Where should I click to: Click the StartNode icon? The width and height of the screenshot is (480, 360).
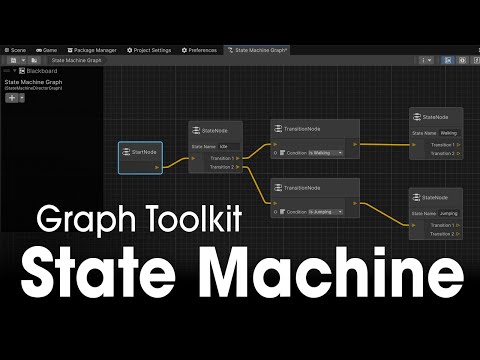[126, 152]
